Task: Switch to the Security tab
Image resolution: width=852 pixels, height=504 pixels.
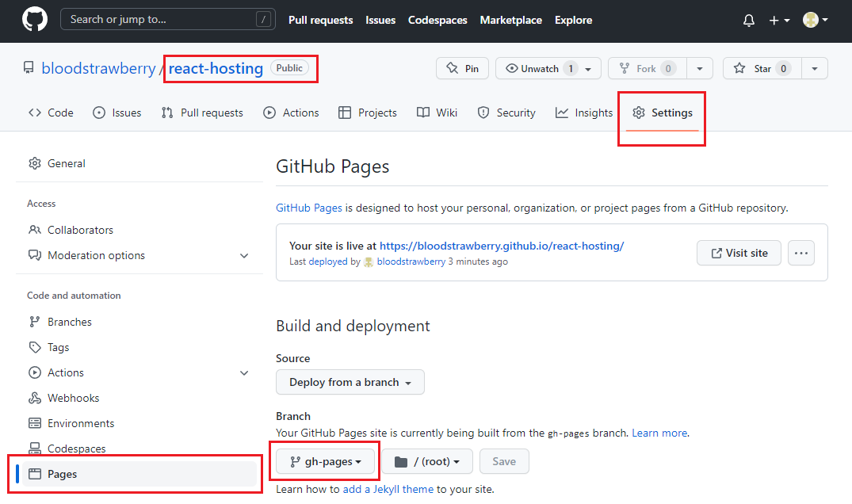Action: click(506, 113)
